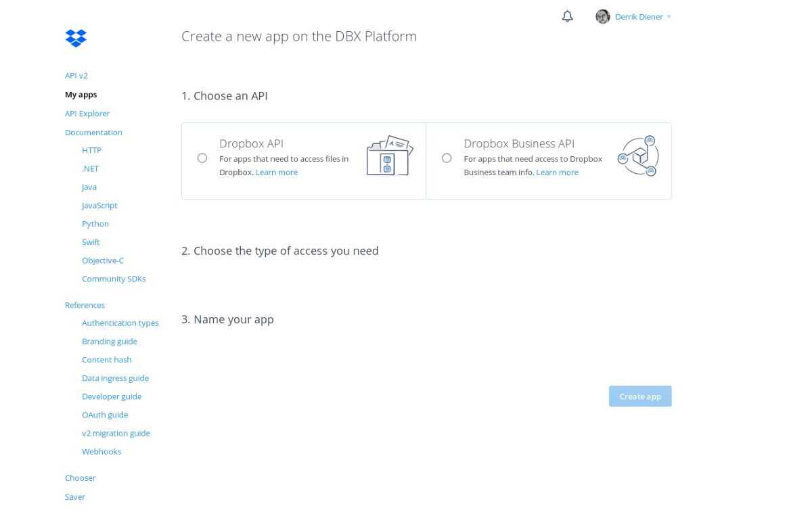812x512 pixels.
Task: Click the Dropbox logo icon
Action: 76,39
